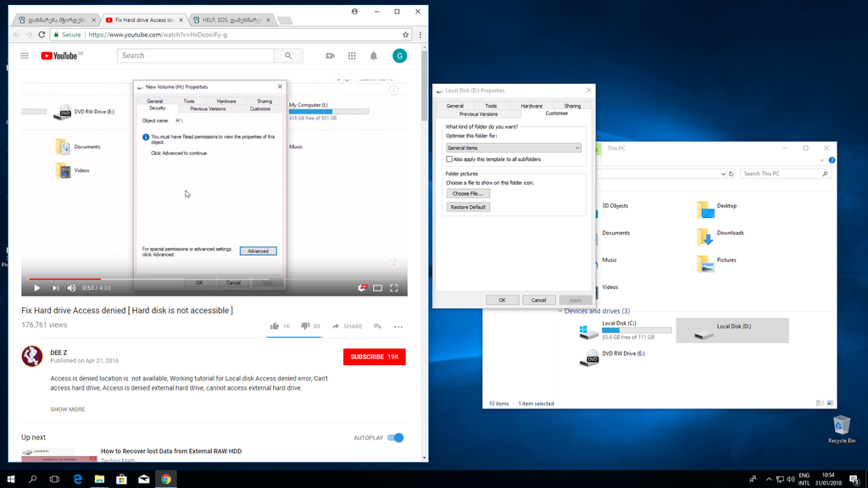Subscribe to the DEE Z channel
The width and height of the screenshot is (868, 488).
374,357
